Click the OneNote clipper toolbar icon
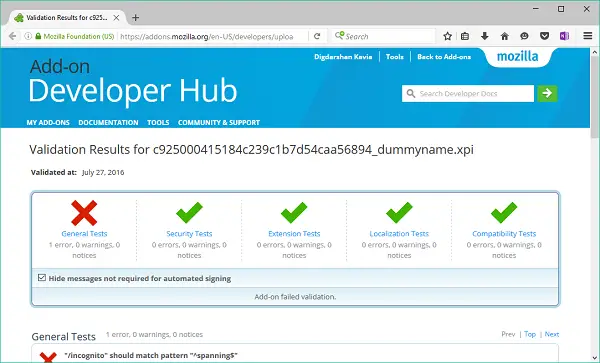This screenshot has height=363, width=600. (564, 36)
